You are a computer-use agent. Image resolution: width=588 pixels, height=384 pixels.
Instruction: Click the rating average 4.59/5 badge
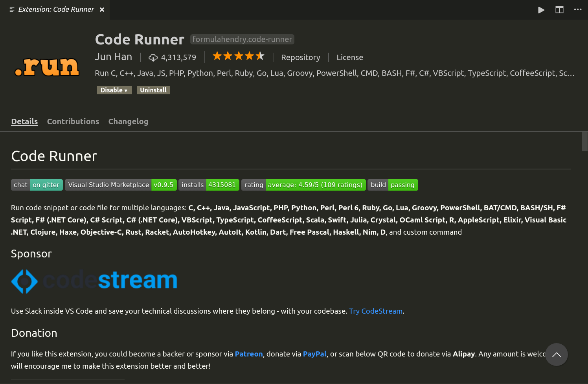(x=303, y=185)
